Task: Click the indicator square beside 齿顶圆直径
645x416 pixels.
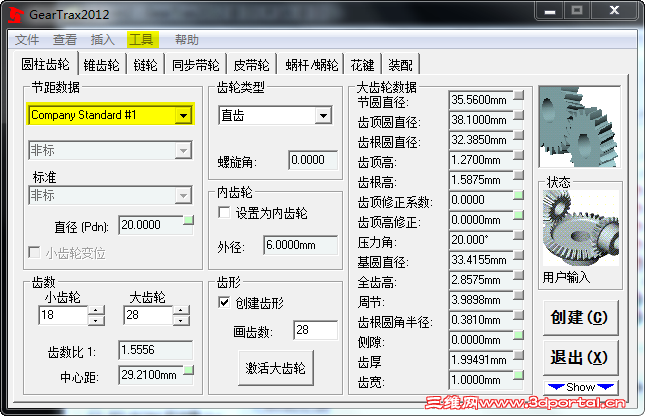Action: pos(519,115)
